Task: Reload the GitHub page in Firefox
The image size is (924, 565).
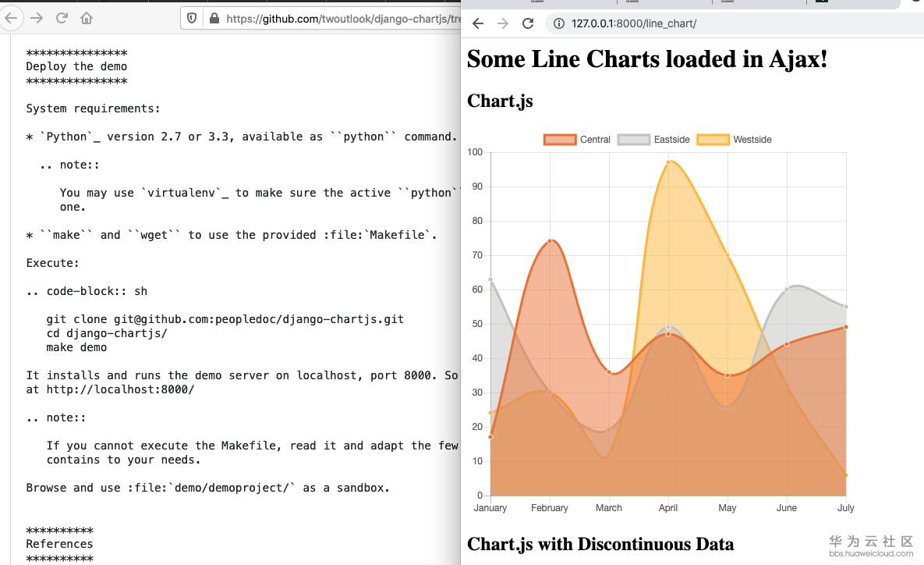Action: click(x=62, y=17)
